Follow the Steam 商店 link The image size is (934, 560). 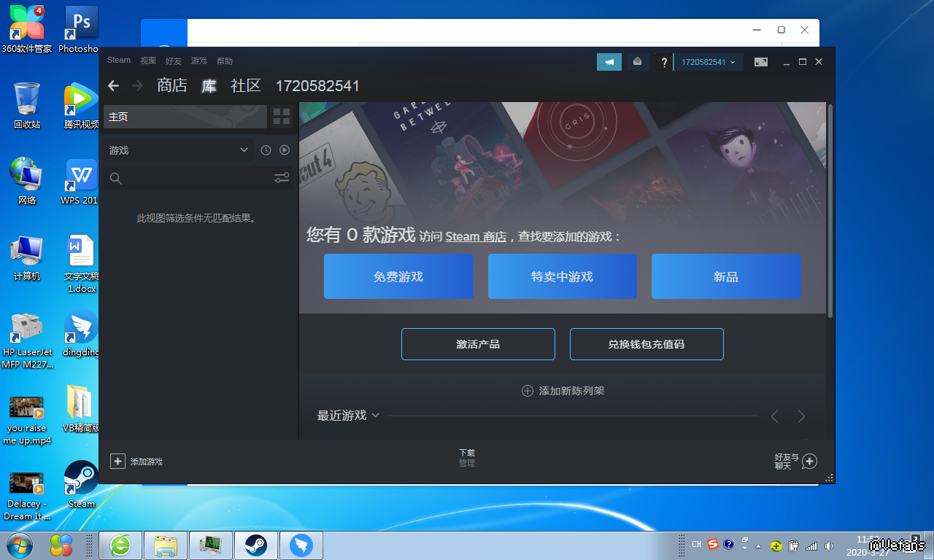click(x=476, y=236)
